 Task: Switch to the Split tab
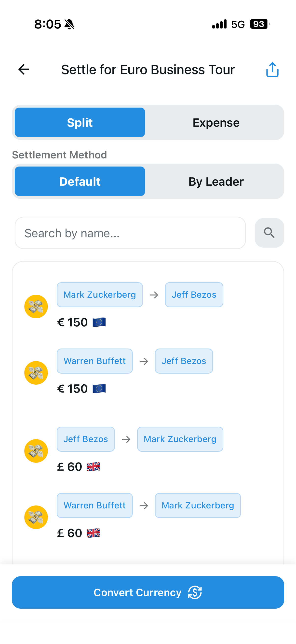[x=80, y=122]
